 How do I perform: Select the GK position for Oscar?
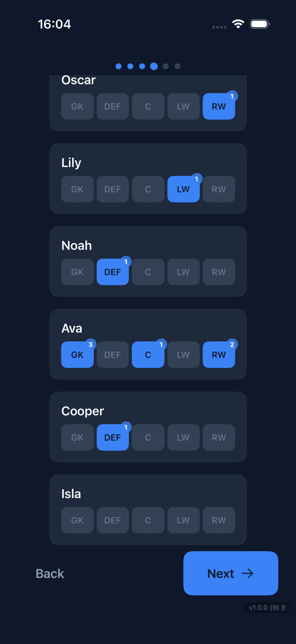77,107
